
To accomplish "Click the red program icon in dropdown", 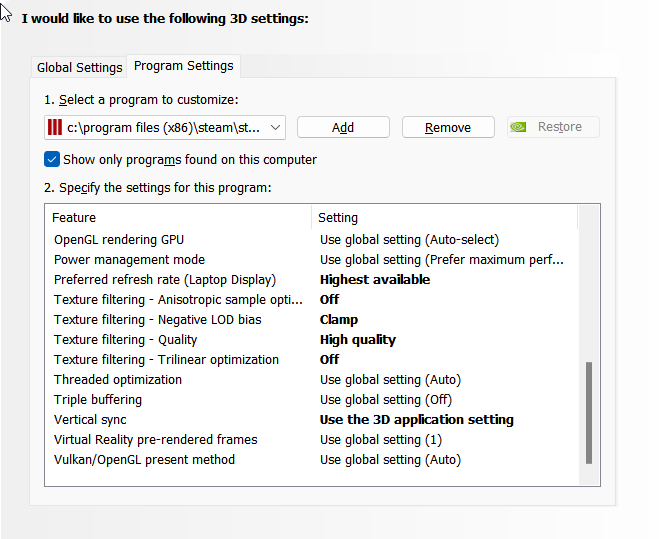I will (x=54, y=127).
